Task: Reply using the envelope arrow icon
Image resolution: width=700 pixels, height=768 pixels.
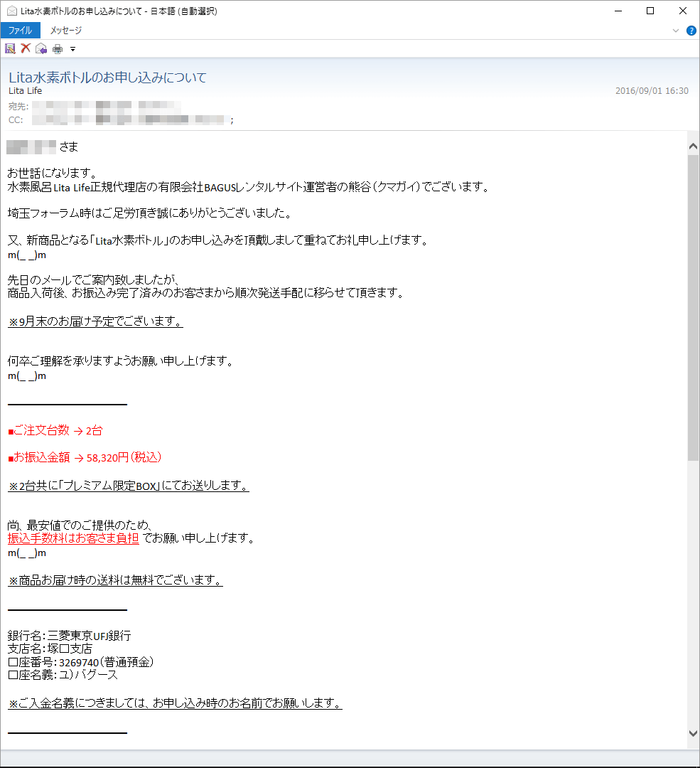Action: point(41,48)
